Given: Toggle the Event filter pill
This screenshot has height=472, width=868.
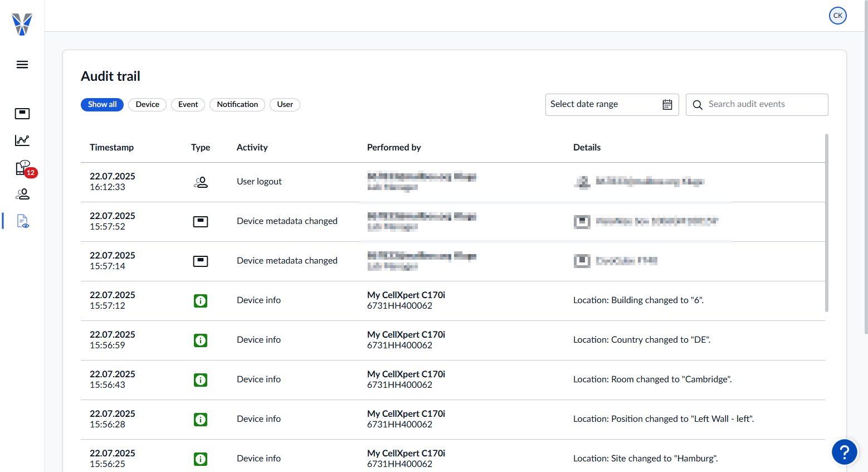Looking at the screenshot, I should point(188,104).
